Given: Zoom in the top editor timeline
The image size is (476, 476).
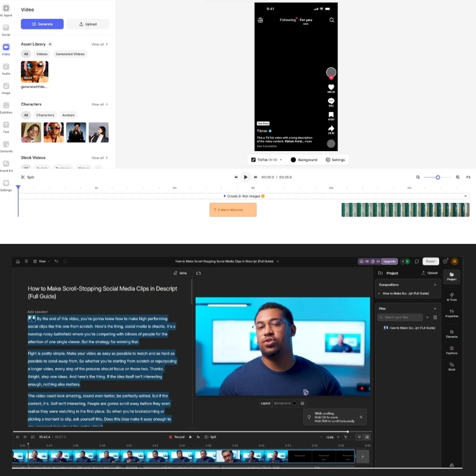Looking at the screenshot, I should (458, 177).
